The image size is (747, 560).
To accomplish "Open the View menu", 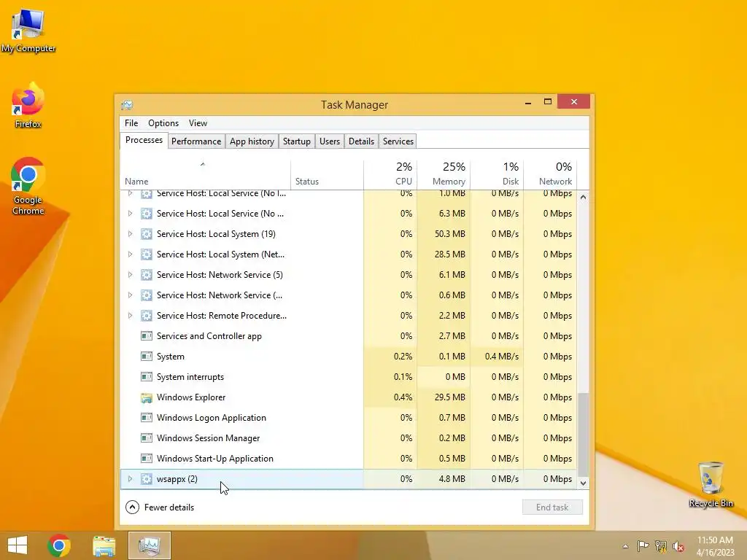I will 198,122.
